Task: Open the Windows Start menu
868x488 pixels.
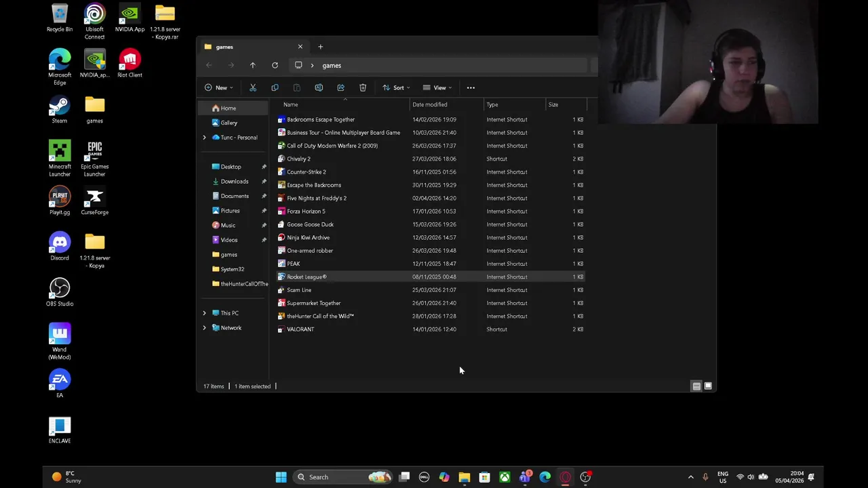Action: tap(281, 477)
